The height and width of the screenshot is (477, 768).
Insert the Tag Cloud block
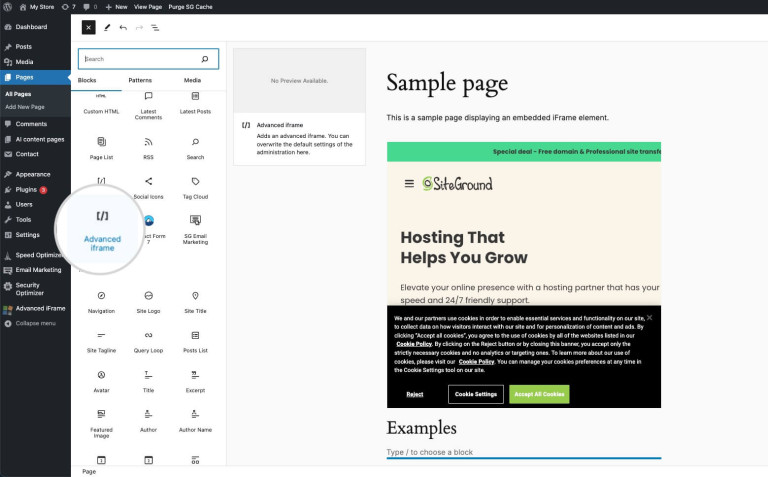click(x=195, y=188)
